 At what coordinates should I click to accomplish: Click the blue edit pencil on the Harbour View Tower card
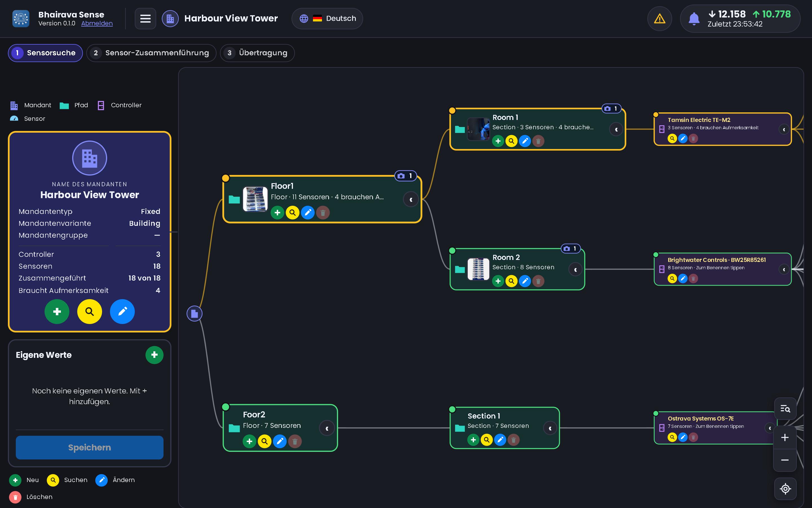(x=122, y=312)
